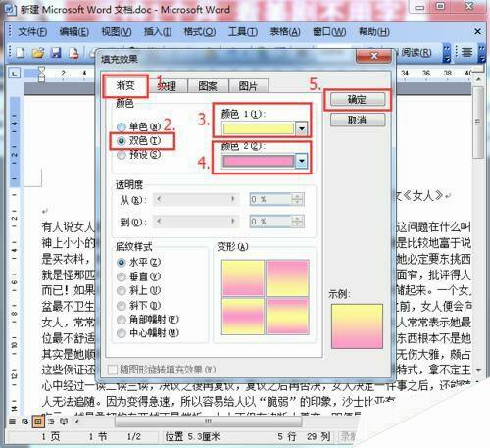The width and height of the screenshot is (490, 448).
Task: Open the 格式(O) menu
Action: 199,32
